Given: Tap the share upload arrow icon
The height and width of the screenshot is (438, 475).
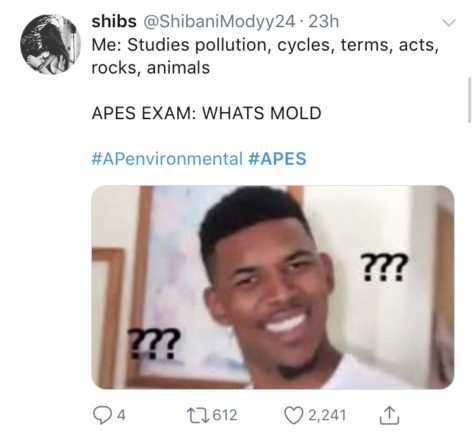Looking at the screenshot, I should 390,415.
